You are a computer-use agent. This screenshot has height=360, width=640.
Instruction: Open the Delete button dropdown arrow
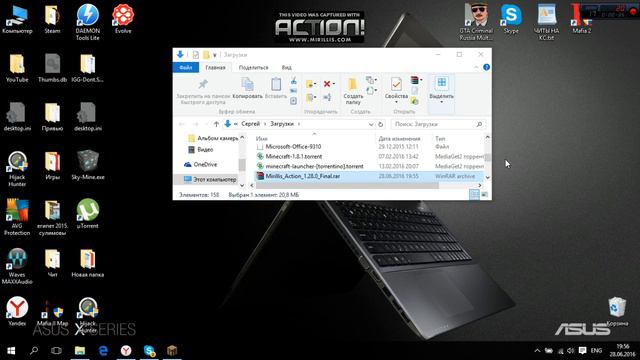(333, 84)
